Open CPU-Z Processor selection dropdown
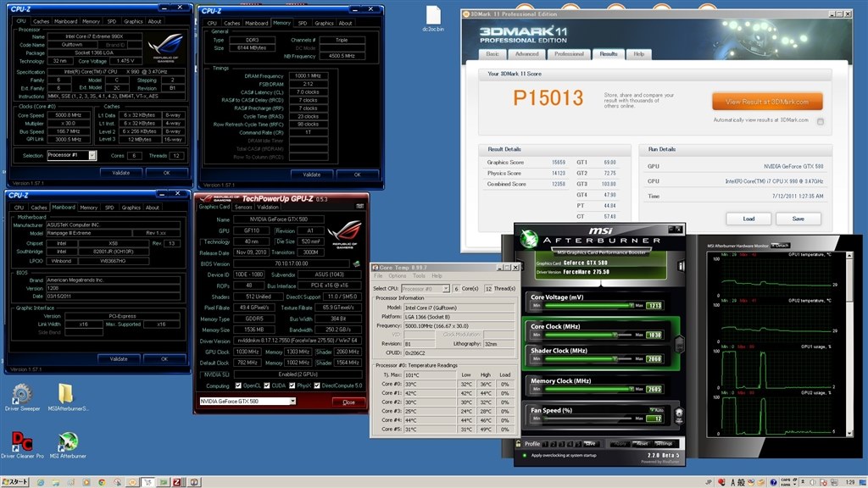This screenshot has width=868, height=488. coord(92,156)
